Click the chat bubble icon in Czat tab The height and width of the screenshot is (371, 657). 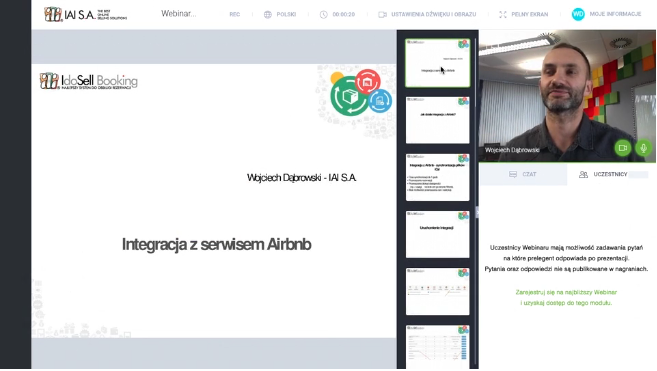click(513, 174)
